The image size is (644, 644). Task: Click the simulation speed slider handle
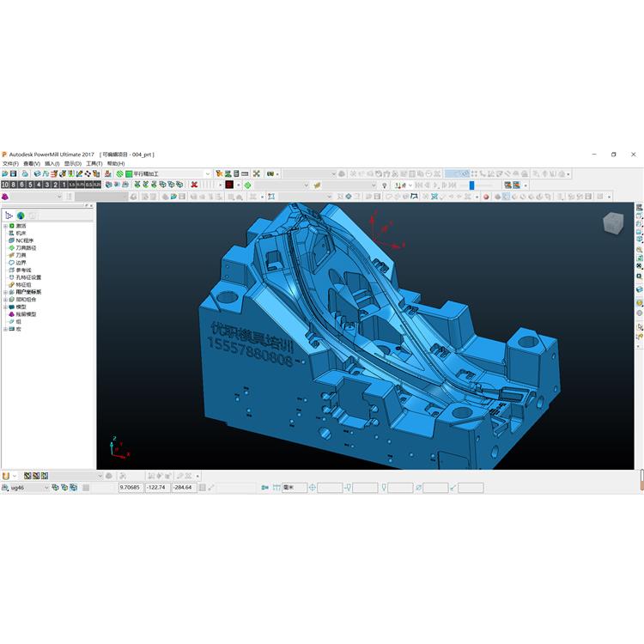472,185
